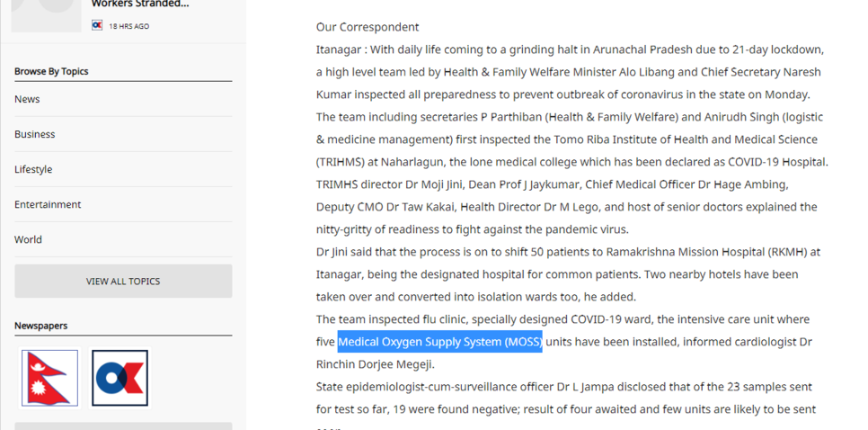Open the blue and red OK newspaper logo
The height and width of the screenshot is (430, 868).
click(x=120, y=378)
